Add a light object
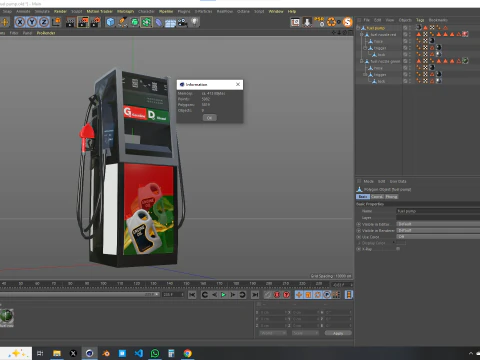 [x=194, y=22]
